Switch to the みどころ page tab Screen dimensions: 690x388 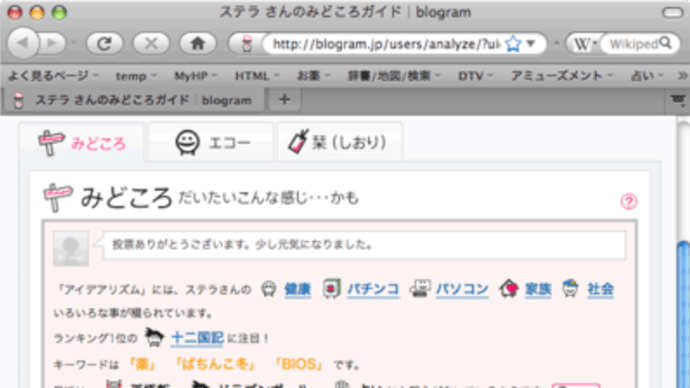82,142
